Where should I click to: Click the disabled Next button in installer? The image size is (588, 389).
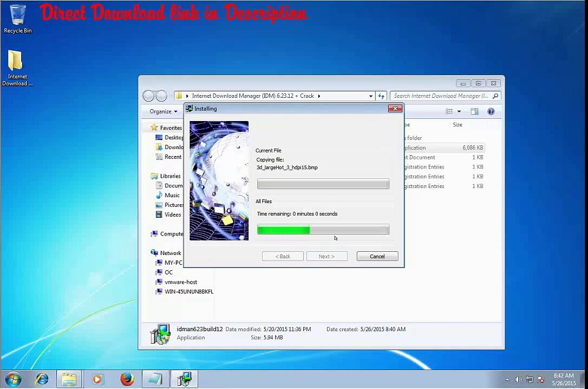click(x=326, y=256)
